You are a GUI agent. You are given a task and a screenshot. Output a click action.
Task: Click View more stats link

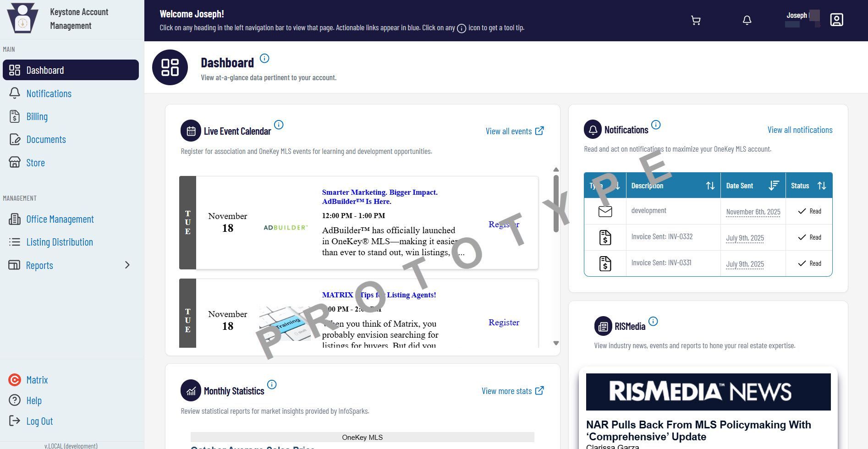(512, 391)
